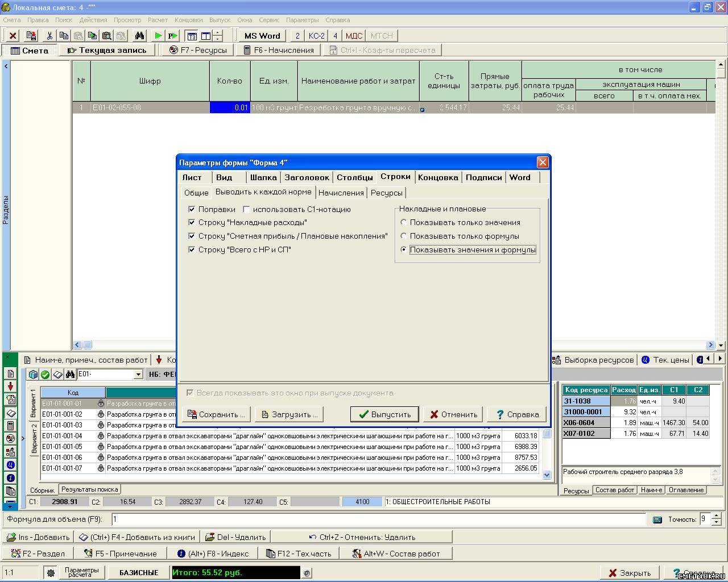Viewport: 728px width, 582px height.
Task: Select 'Показывать только формулы' radio button
Action: point(404,236)
